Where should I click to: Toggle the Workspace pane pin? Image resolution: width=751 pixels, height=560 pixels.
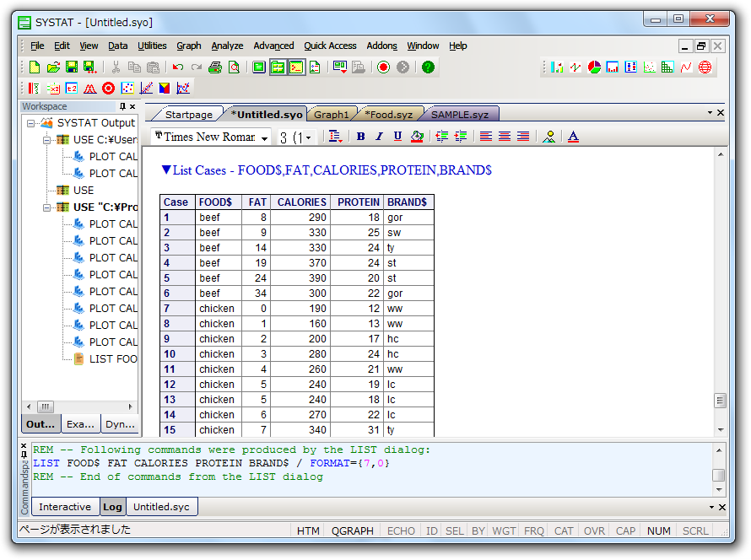(122, 106)
